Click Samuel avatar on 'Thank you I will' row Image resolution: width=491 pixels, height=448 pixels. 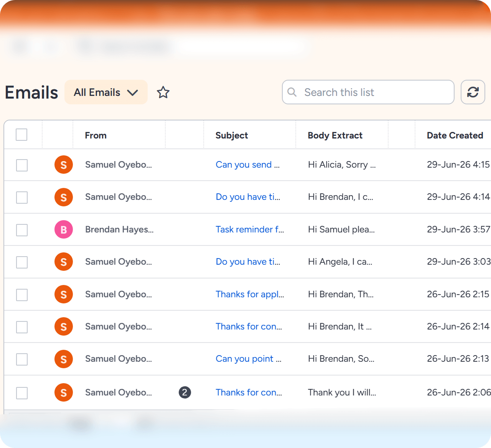pos(64,392)
